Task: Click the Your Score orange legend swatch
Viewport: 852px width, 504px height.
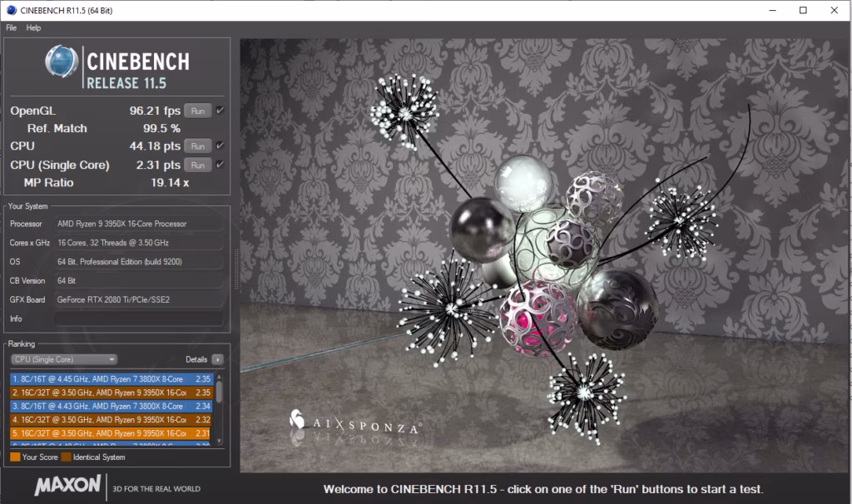Action: [x=15, y=457]
